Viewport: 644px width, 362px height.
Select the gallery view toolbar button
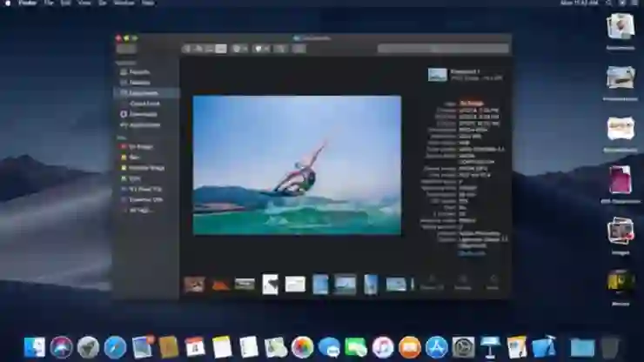click(221, 49)
